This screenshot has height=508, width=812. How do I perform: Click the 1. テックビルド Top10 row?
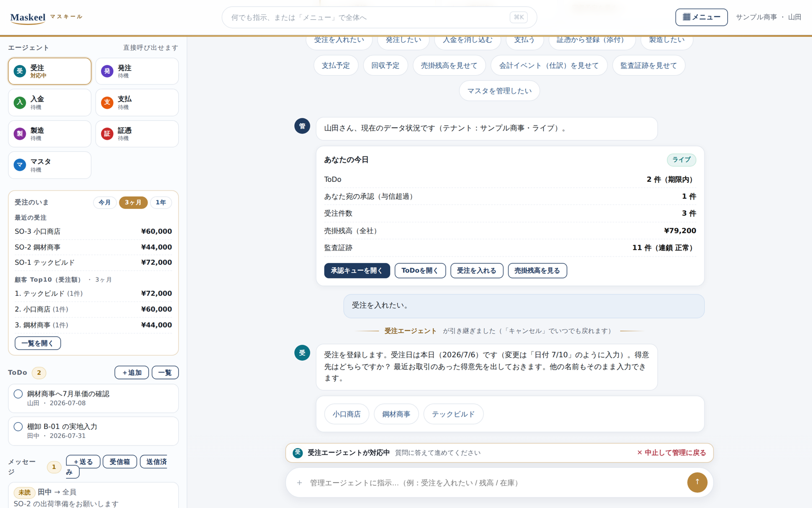93,294
